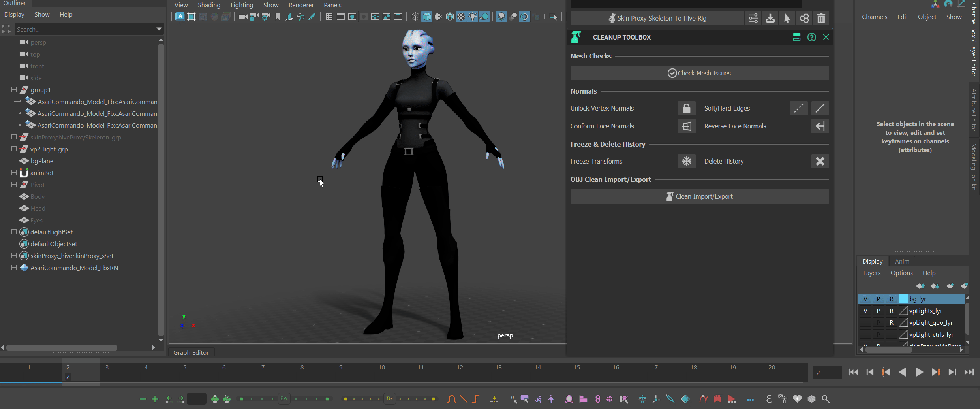Click the use all lights bulb icon
The width and height of the screenshot is (980, 409).
click(x=473, y=17)
